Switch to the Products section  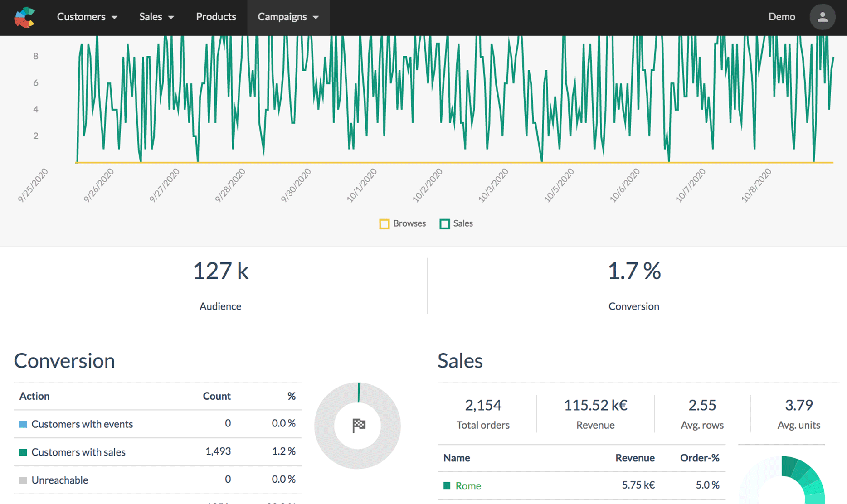click(216, 17)
